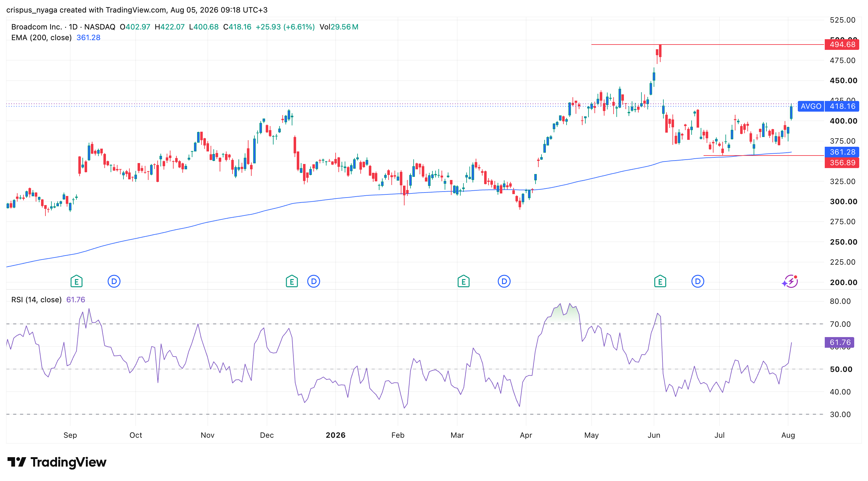
Task: Click the 300.00 price axis tick
Action: pos(844,202)
